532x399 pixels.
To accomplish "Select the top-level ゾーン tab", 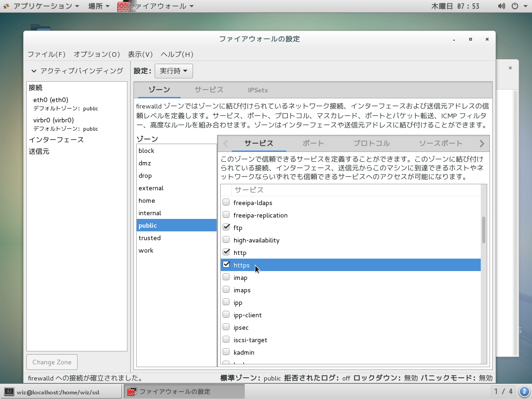I will coord(159,90).
